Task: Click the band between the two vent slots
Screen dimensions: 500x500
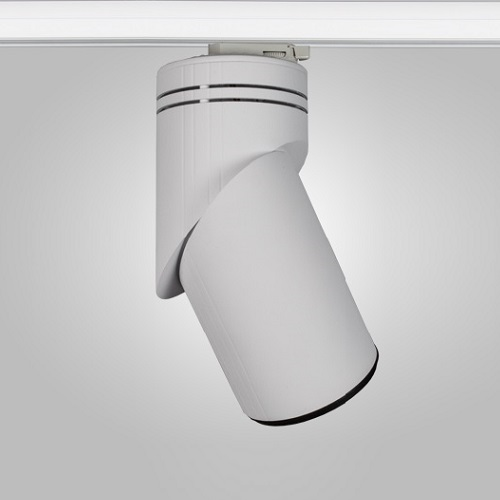Action: [232, 97]
